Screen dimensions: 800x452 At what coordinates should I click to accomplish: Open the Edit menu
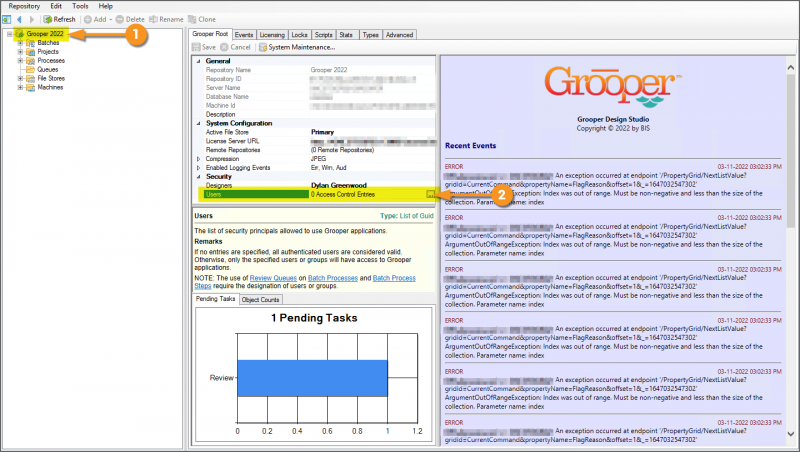click(56, 6)
